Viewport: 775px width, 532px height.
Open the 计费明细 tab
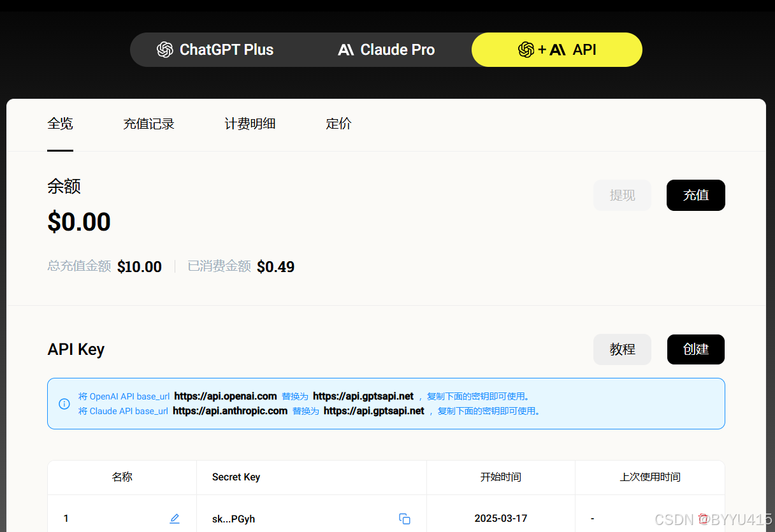pos(250,124)
